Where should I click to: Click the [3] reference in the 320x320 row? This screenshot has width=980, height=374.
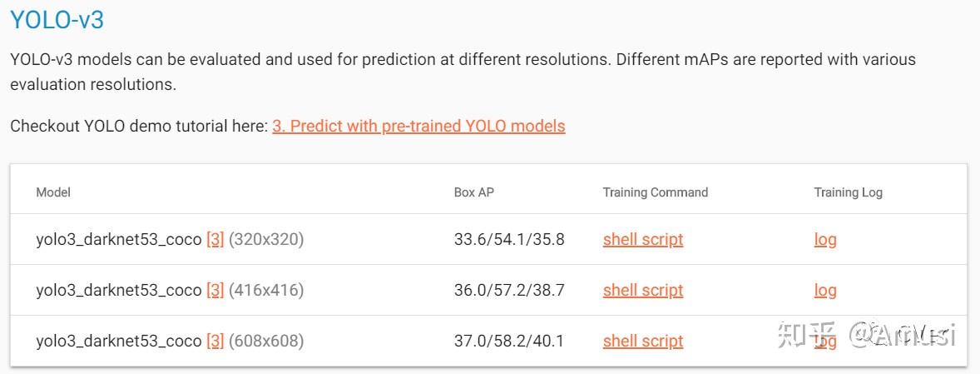coord(215,240)
